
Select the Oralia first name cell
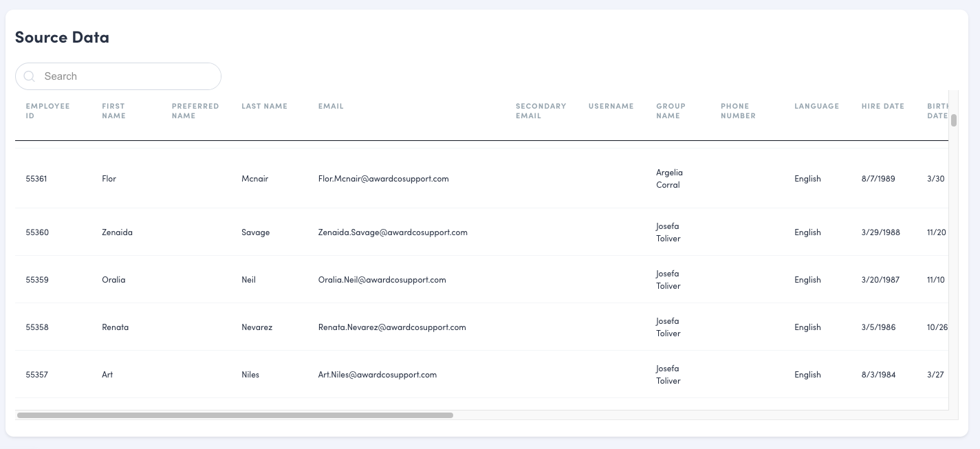(113, 280)
